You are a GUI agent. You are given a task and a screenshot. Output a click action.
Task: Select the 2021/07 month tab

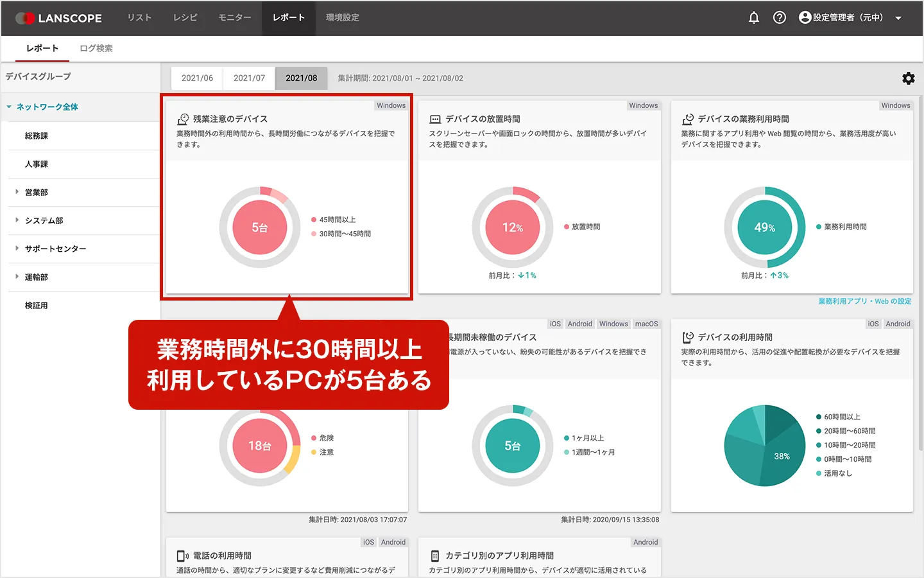(x=249, y=78)
